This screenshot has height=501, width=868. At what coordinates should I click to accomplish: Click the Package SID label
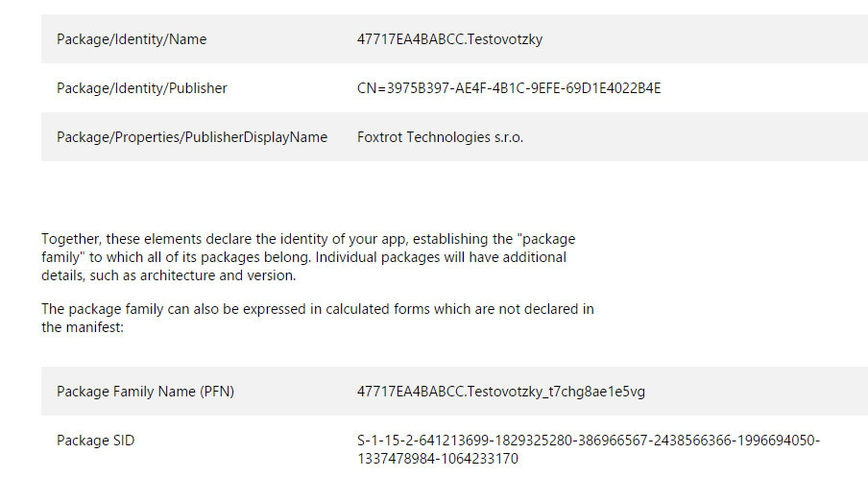click(96, 441)
